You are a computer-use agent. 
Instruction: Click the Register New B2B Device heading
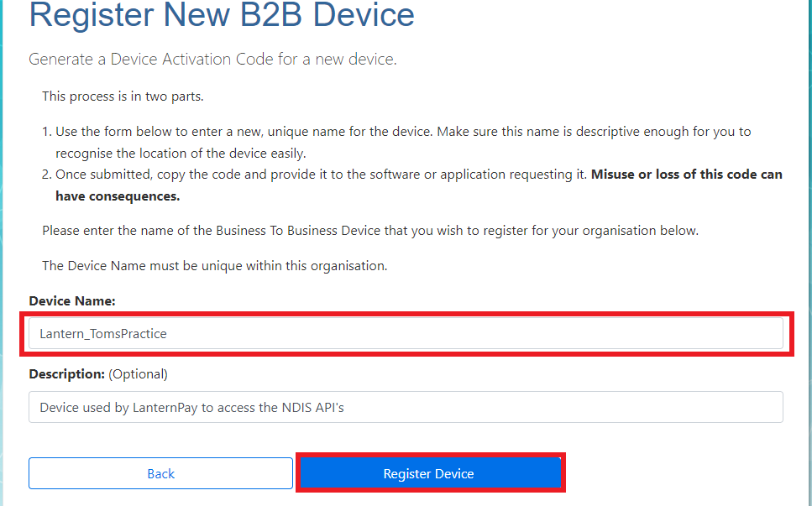222,16
